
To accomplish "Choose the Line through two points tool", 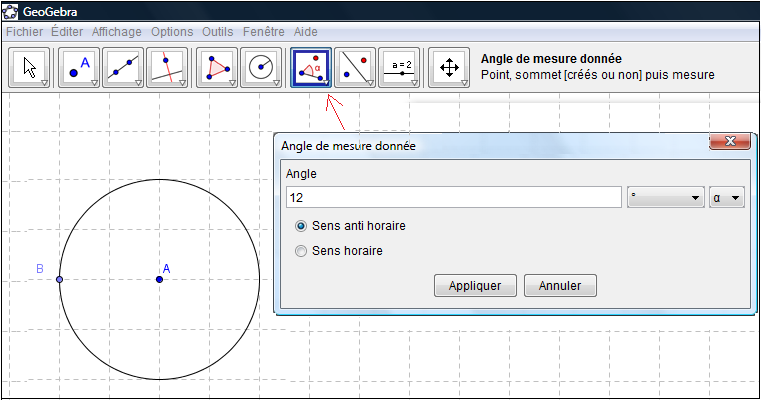I will [122, 67].
